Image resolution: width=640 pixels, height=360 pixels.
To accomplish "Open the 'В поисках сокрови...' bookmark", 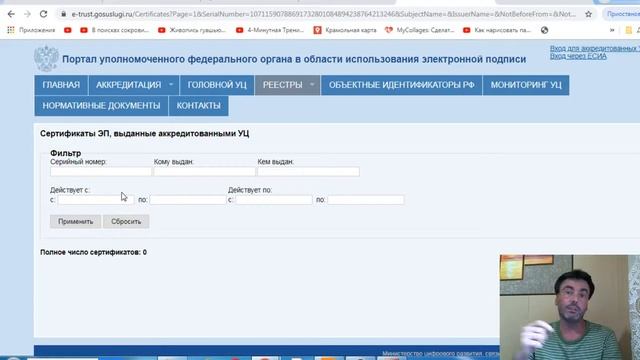I will pos(115,30).
